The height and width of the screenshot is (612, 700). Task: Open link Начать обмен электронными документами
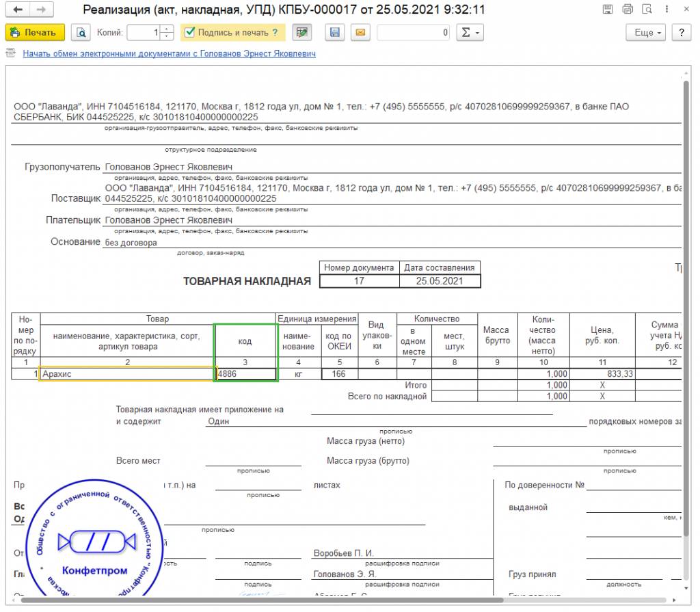click(170, 53)
